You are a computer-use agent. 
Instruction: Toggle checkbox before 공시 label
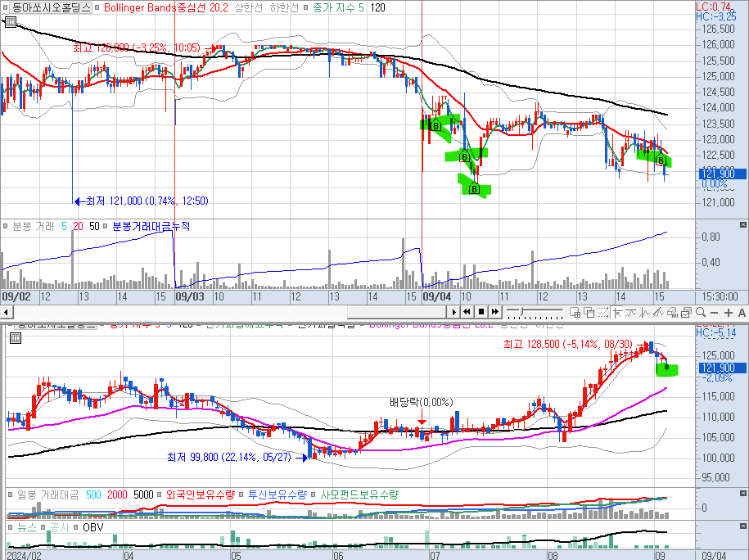tap(43, 527)
